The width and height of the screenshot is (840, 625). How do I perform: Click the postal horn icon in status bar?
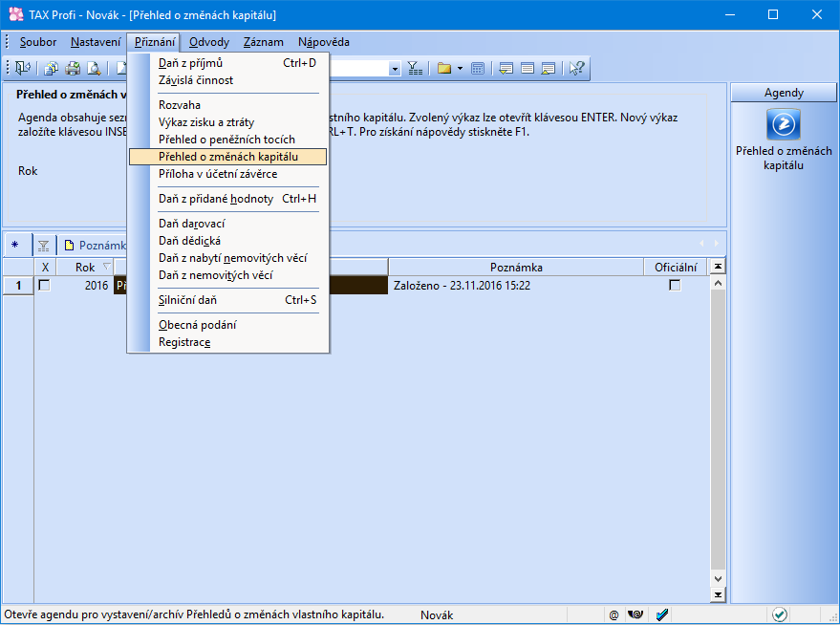coord(635,614)
